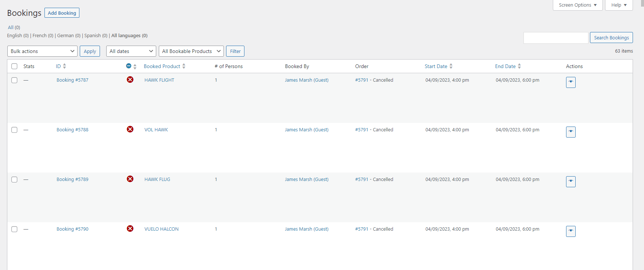Click the Add Booking button
This screenshot has width=644, height=270.
coord(62,13)
